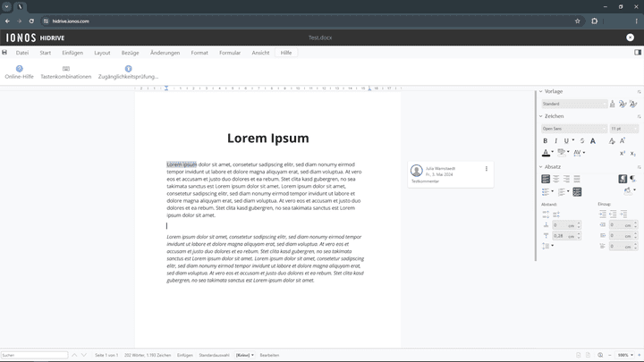Screen dimensions: 644x362
Task: Click the Standardauswahl status entry
Action: pyautogui.click(x=214, y=355)
